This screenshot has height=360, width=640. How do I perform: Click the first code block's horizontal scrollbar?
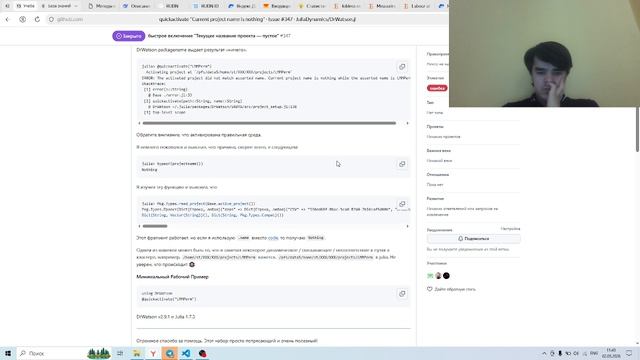269,123
